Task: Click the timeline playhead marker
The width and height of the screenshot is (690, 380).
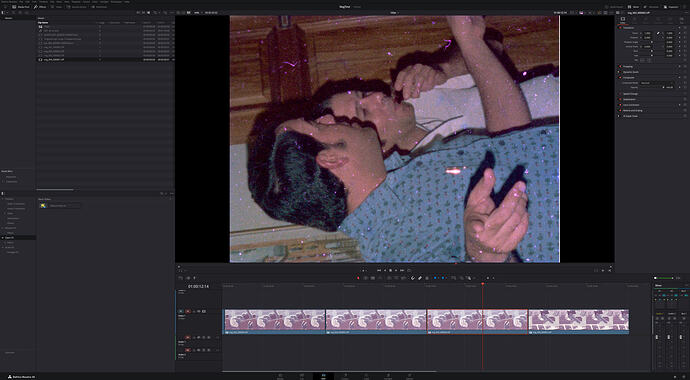Action: [x=483, y=284]
